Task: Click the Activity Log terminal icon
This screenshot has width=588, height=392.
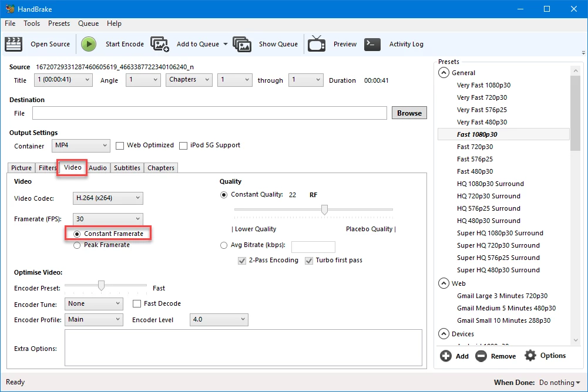Action: point(372,44)
